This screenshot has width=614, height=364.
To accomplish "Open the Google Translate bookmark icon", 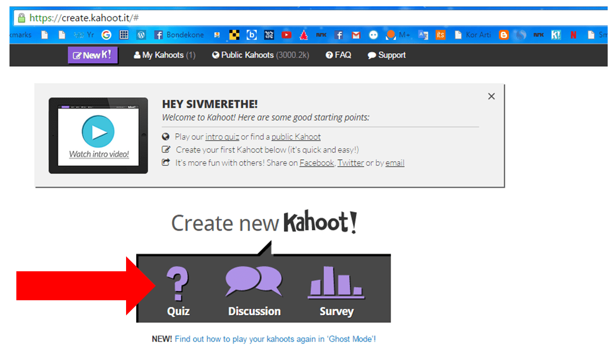I will point(423,35).
